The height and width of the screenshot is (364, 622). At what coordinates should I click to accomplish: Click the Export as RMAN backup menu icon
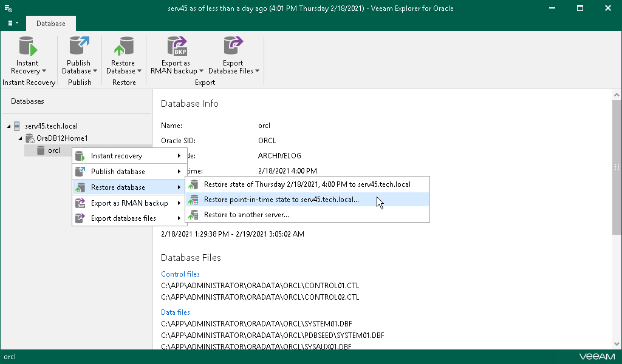click(x=80, y=203)
